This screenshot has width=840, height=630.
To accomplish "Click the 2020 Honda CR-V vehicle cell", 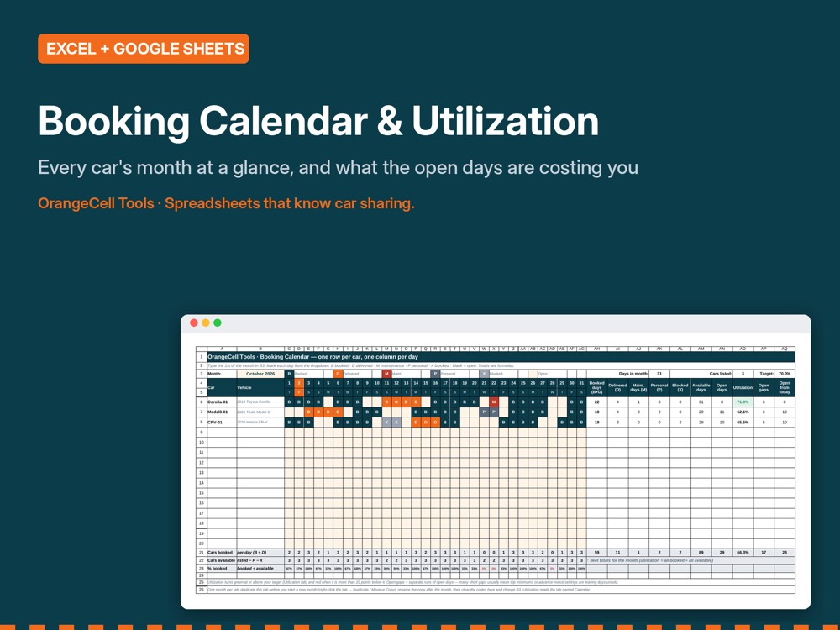I will click(x=260, y=423).
